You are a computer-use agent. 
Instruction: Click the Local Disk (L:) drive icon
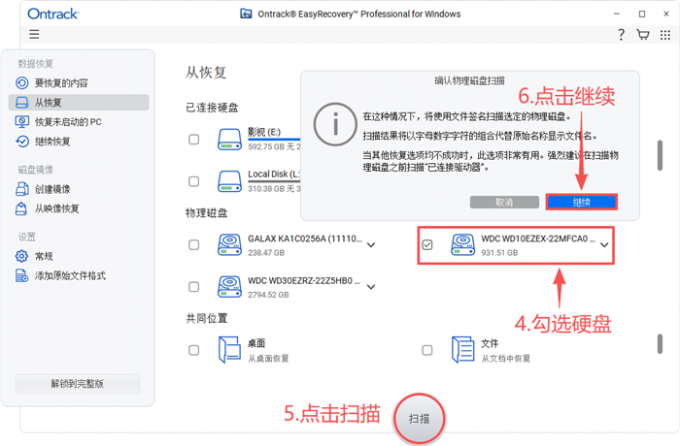[x=229, y=181]
